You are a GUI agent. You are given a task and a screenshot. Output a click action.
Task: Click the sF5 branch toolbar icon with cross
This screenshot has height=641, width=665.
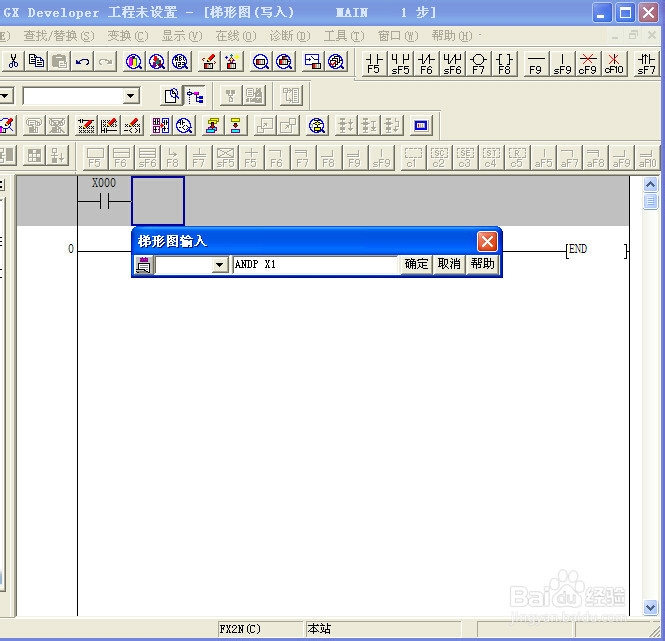[x=225, y=158]
